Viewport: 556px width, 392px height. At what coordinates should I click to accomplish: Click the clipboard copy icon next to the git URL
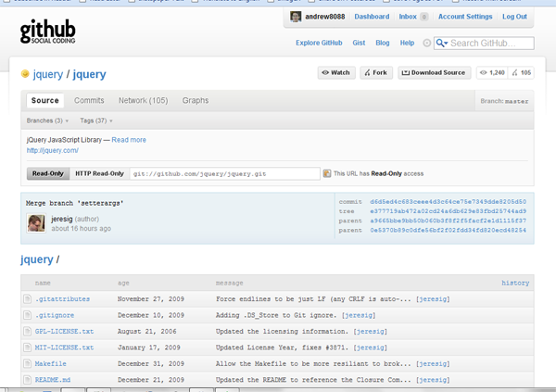tap(327, 173)
